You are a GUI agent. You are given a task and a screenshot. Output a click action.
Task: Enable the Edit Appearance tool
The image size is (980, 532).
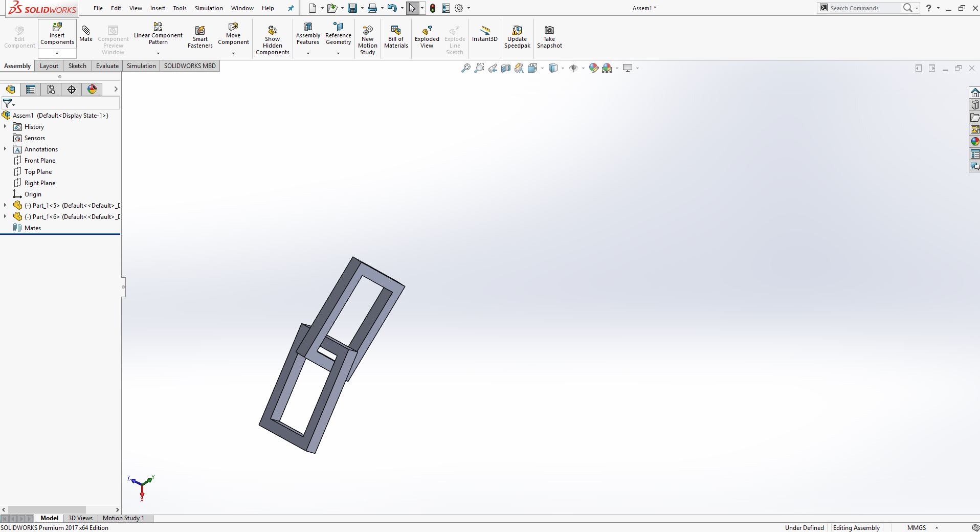(x=593, y=68)
